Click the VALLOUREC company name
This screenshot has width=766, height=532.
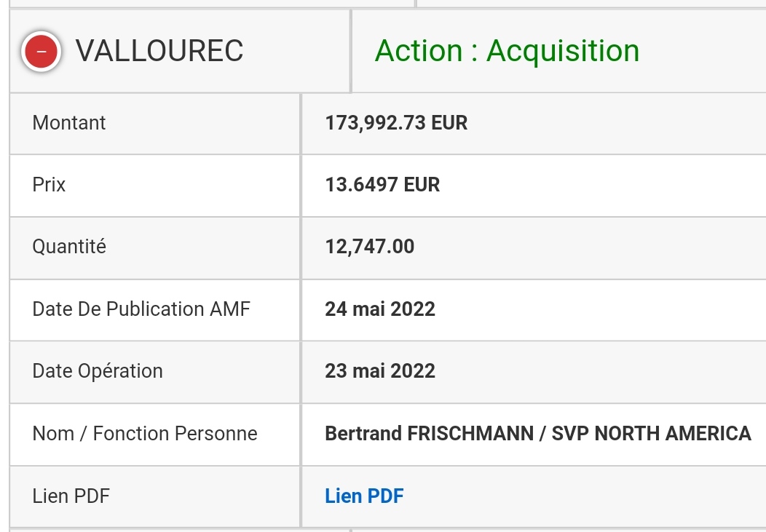pyautogui.click(x=159, y=51)
